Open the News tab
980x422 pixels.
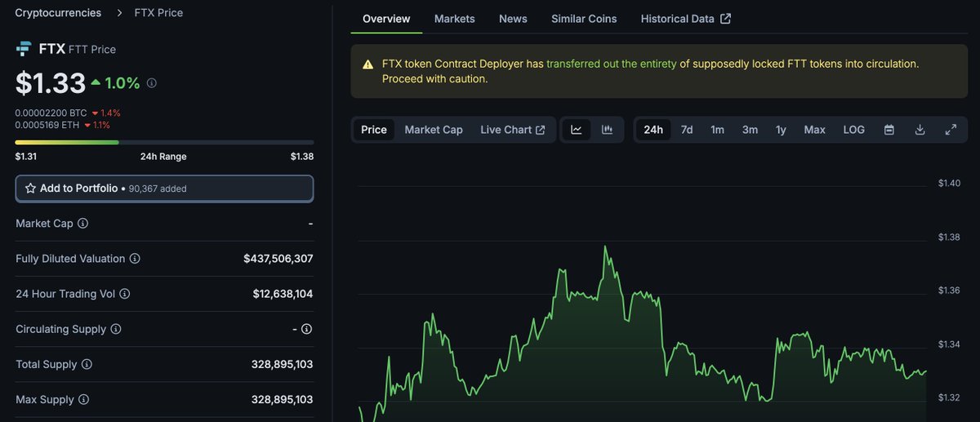[x=513, y=19]
